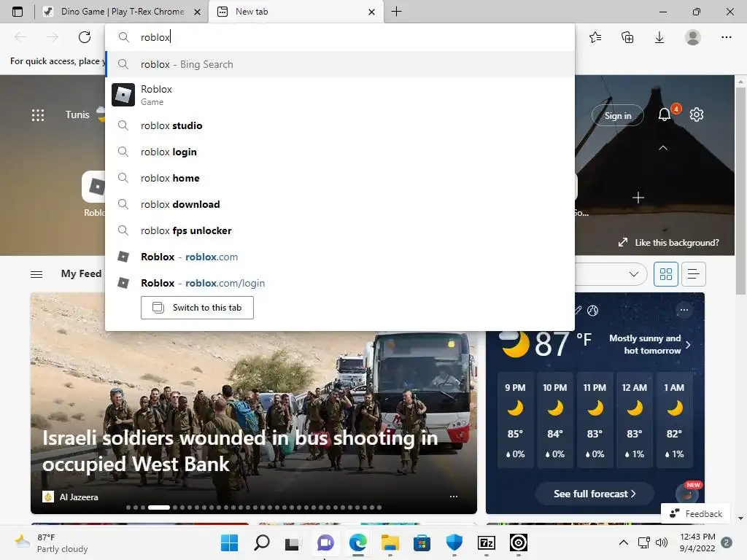Switch to the Dino Game tab
This screenshot has height=560, width=747.
122,12
